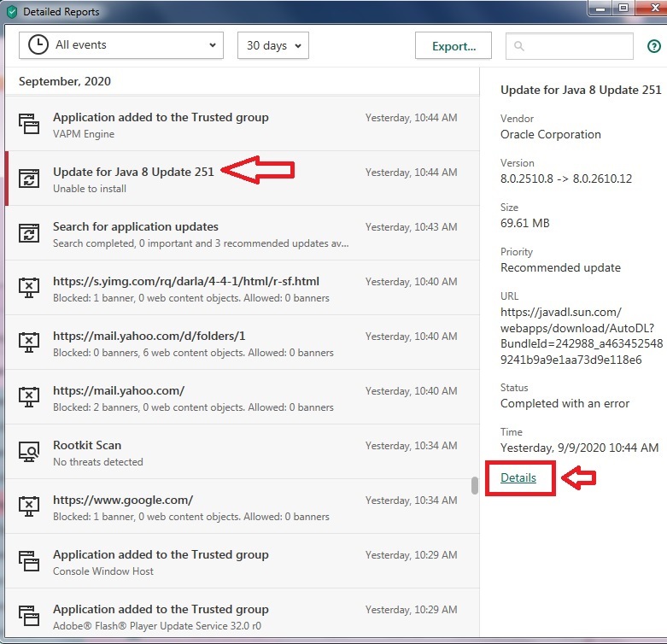Click the javadl.sun.com URL text
Image resolution: width=667 pixels, height=644 pixels.
coord(582,336)
